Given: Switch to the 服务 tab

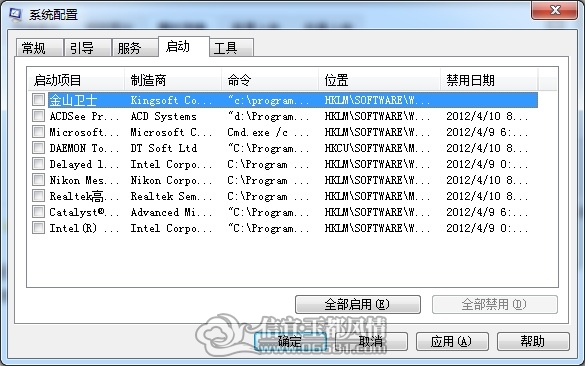Looking at the screenshot, I should (x=135, y=48).
